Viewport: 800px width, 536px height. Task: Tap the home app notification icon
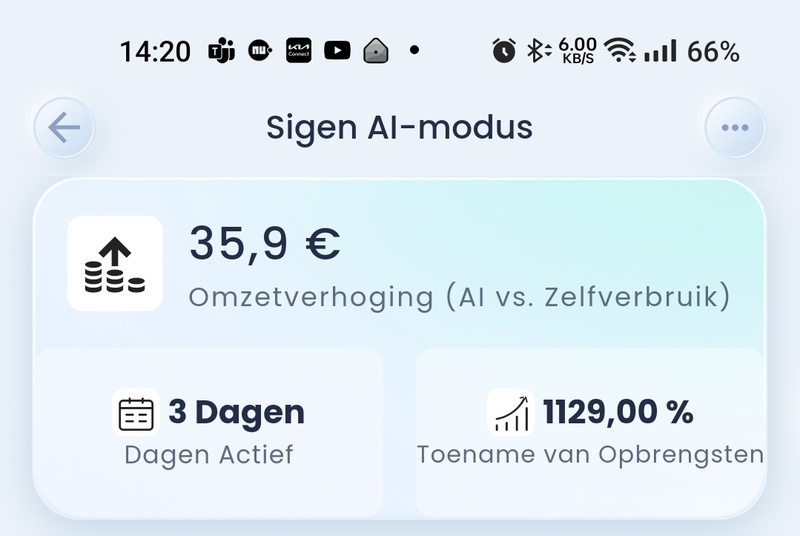(x=375, y=51)
